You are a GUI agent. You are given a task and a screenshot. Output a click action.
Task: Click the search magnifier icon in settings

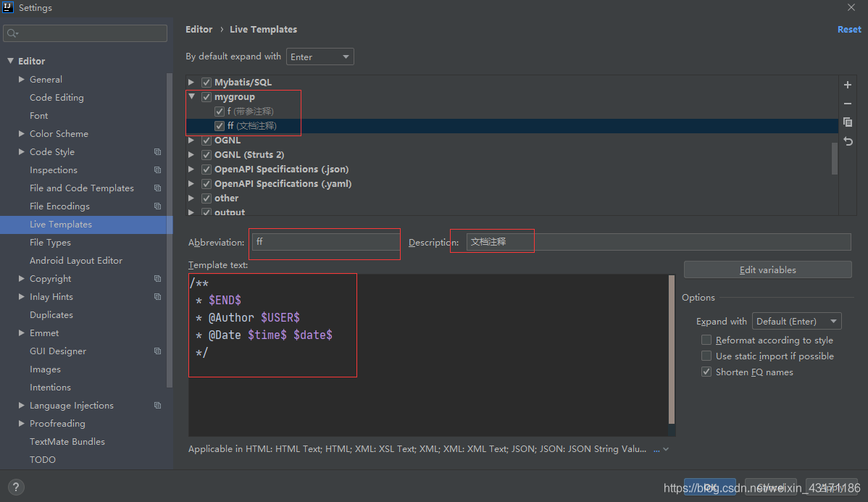[x=12, y=33]
